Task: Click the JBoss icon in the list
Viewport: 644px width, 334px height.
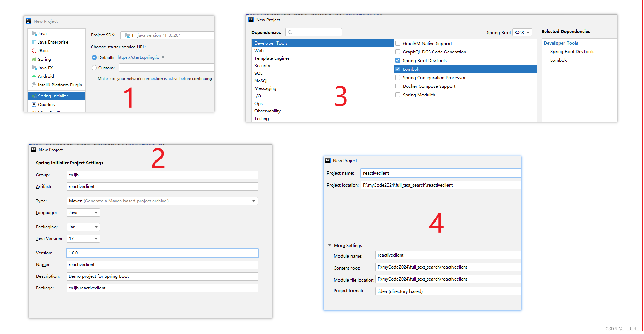Action: [x=34, y=51]
